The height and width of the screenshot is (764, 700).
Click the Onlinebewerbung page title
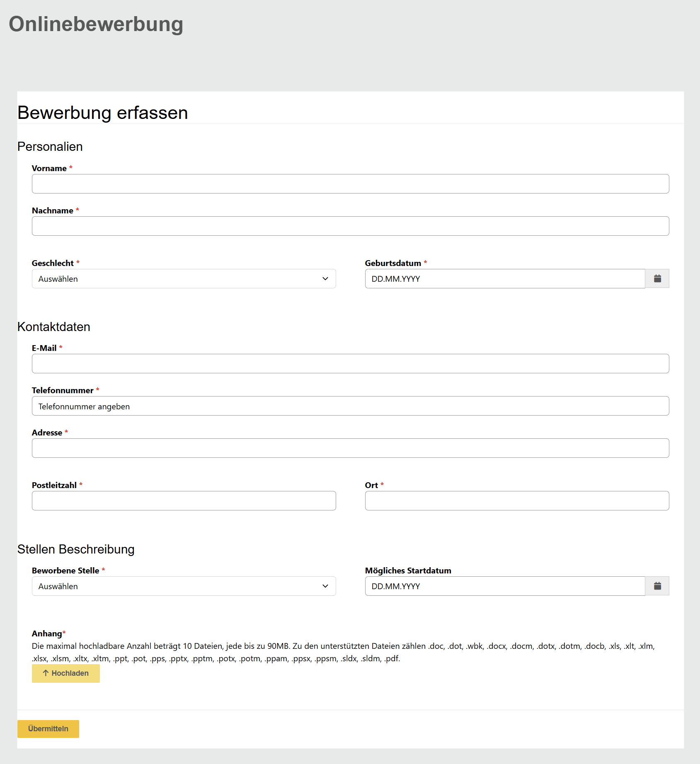(96, 24)
